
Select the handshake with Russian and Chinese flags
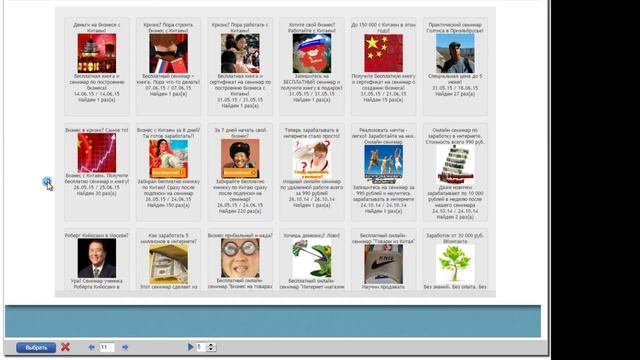coord(168,53)
